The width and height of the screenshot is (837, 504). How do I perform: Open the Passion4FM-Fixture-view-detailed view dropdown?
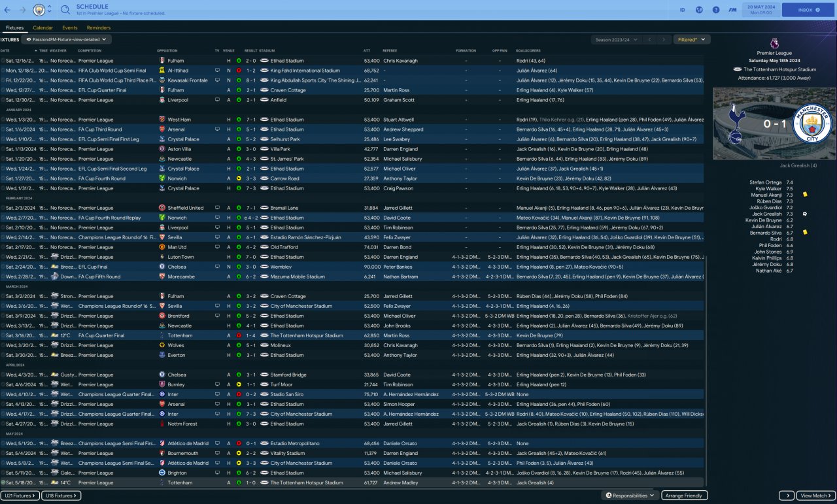(66, 39)
